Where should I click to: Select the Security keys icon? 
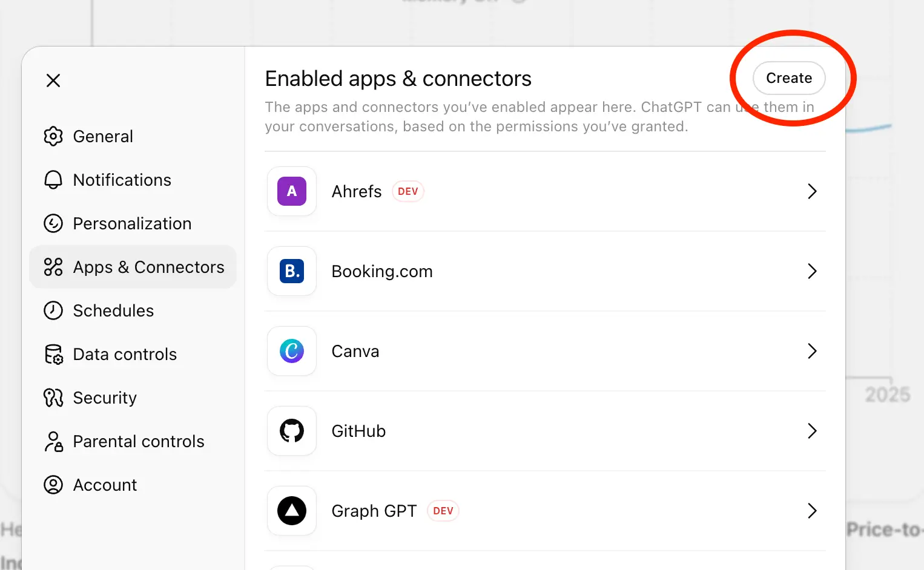[53, 398]
